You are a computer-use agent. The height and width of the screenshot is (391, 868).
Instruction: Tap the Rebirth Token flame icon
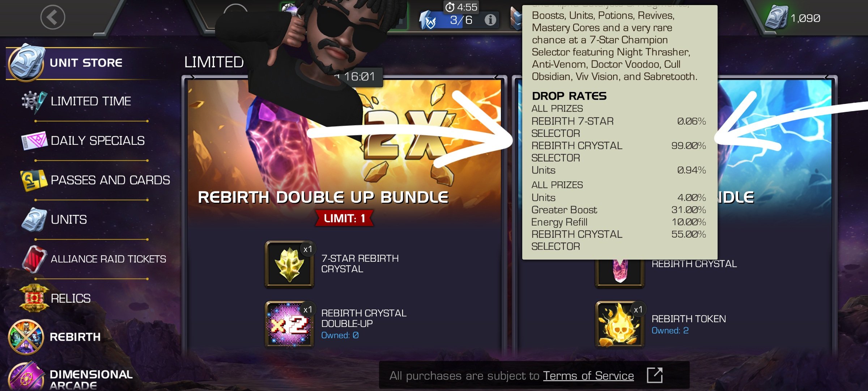coord(620,324)
